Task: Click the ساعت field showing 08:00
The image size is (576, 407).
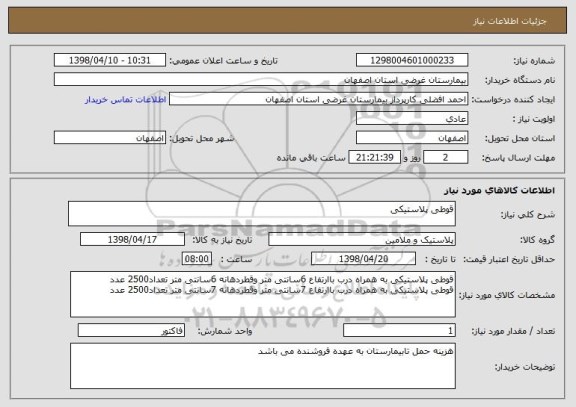Action: tap(197, 259)
